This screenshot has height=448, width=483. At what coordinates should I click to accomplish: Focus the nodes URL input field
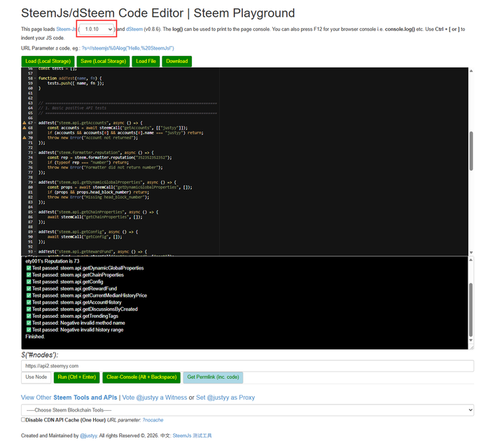click(248, 365)
